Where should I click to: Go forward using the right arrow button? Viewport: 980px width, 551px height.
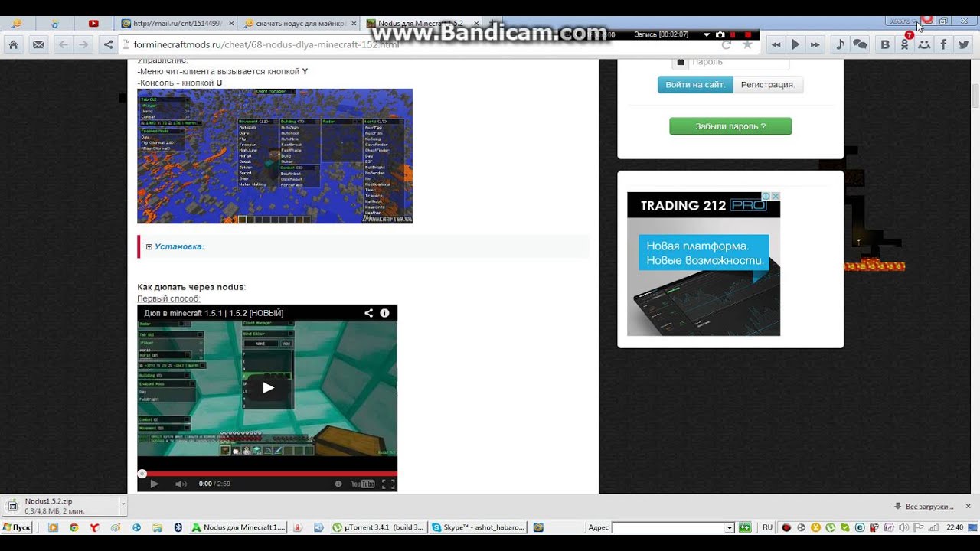point(83,44)
